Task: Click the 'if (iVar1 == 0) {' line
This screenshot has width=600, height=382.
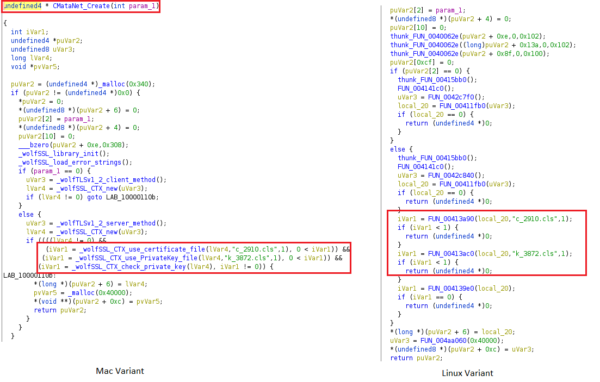Action: [x=430, y=297]
